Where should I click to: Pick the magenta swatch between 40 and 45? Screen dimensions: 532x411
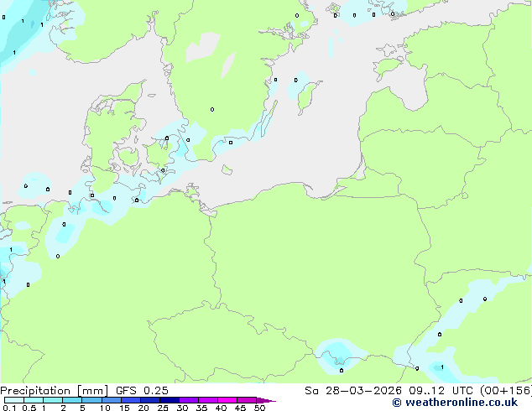pos(227,400)
